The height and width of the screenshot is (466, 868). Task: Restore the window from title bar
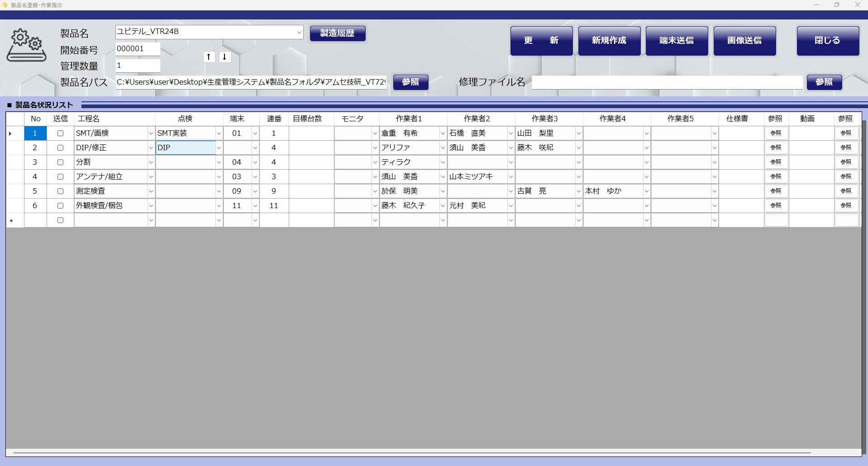(x=837, y=5)
